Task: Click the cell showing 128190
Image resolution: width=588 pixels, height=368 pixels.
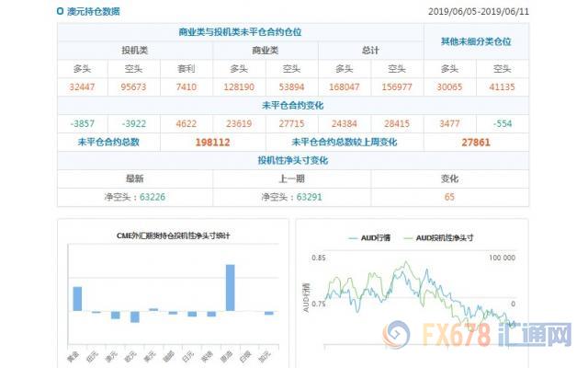Action: click(239, 87)
